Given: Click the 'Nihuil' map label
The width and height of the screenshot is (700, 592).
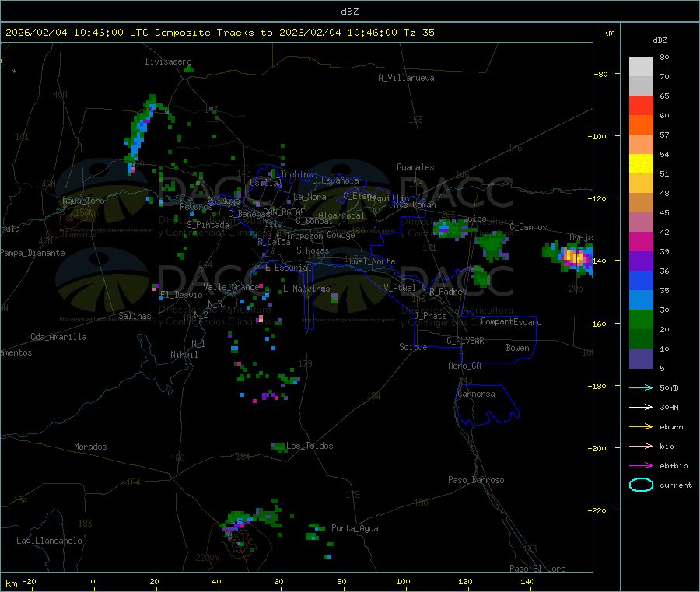Looking at the screenshot, I should click(x=184, y=355).
